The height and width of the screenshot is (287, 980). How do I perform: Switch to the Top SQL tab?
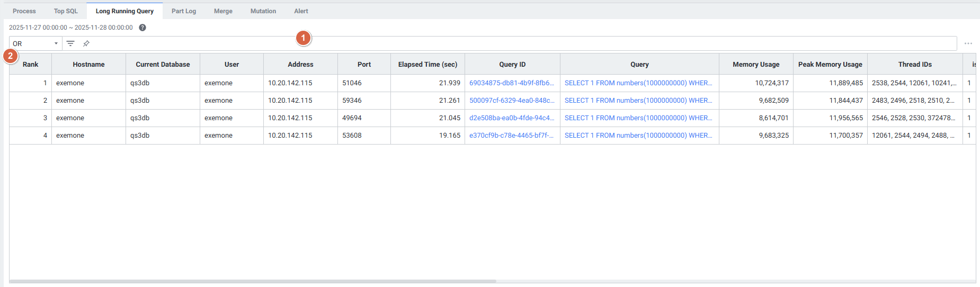click(66, 11)
